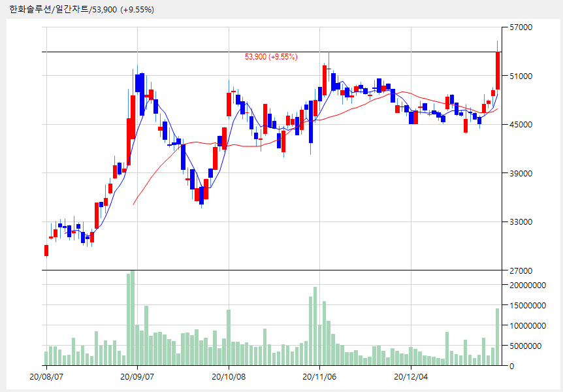Click the 33000 price axis label

point(521,222)
